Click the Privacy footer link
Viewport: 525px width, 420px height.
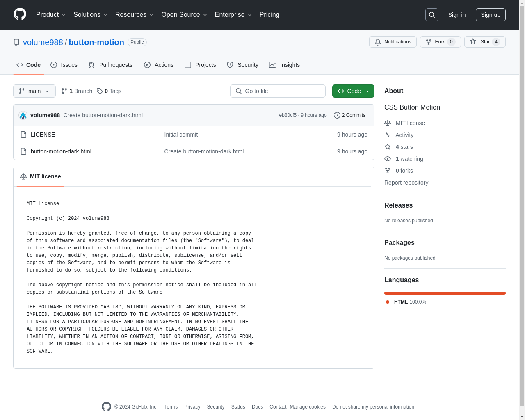(192, 407)
